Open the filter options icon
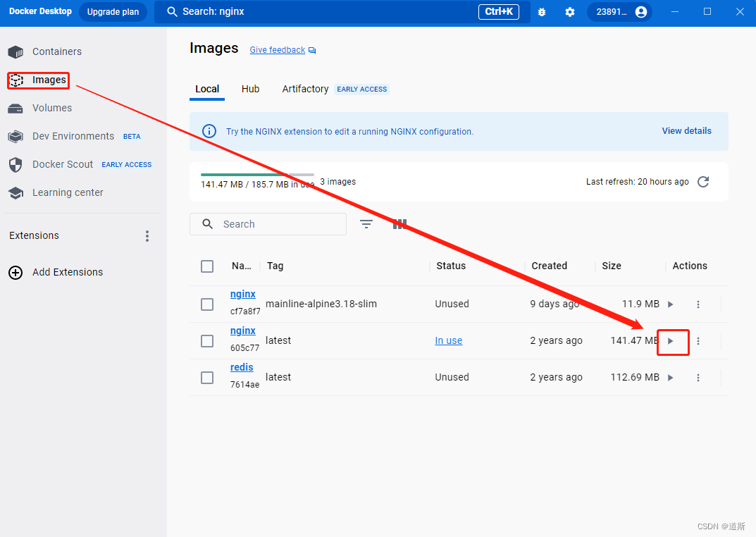756x537 pixels. 366,224
